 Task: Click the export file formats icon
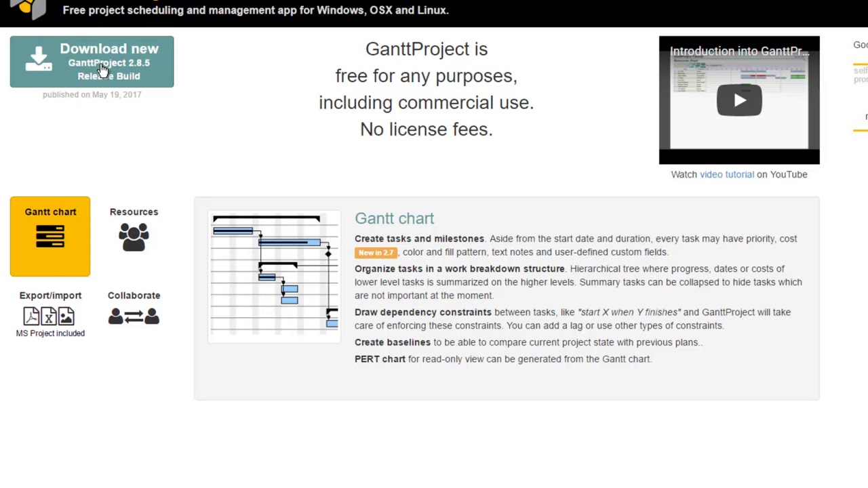point(49,317)
